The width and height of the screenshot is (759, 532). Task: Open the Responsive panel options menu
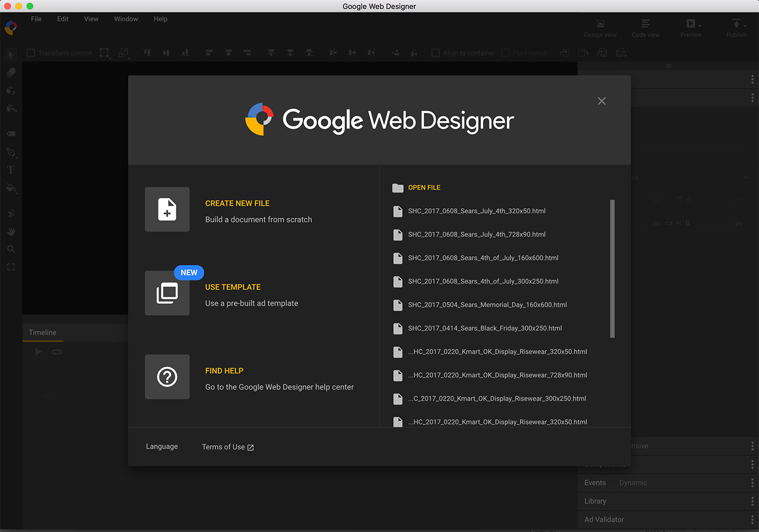[752, 446]
